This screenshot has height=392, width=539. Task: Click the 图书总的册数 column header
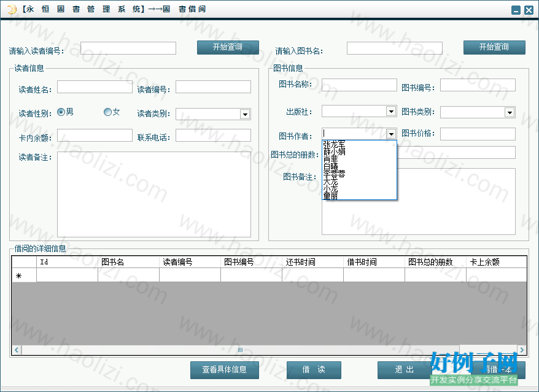coord(435,262)
